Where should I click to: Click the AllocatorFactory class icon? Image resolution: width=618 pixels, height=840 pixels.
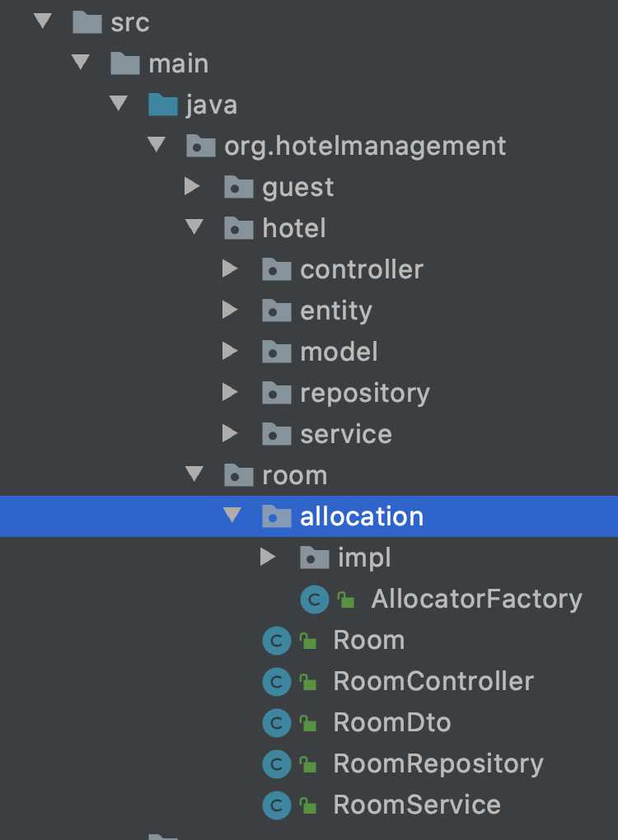point(315,599)
